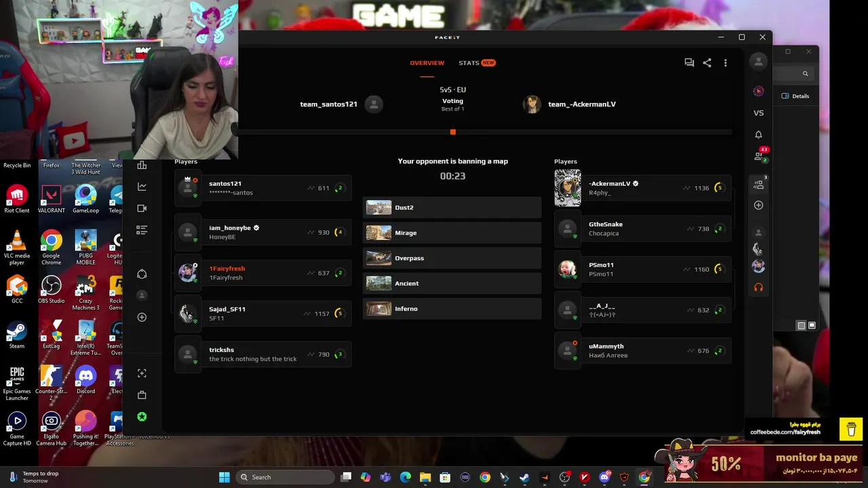Open uMammyth player profile
The width and height of the screenshot is (868, 488).
pyautogui.click(x=643, y=350)
